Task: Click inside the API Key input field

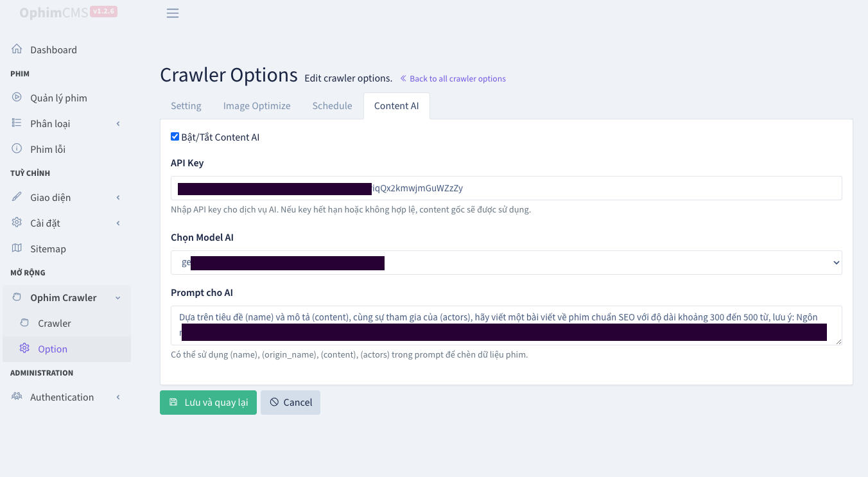Action: [x=507, y=187]
